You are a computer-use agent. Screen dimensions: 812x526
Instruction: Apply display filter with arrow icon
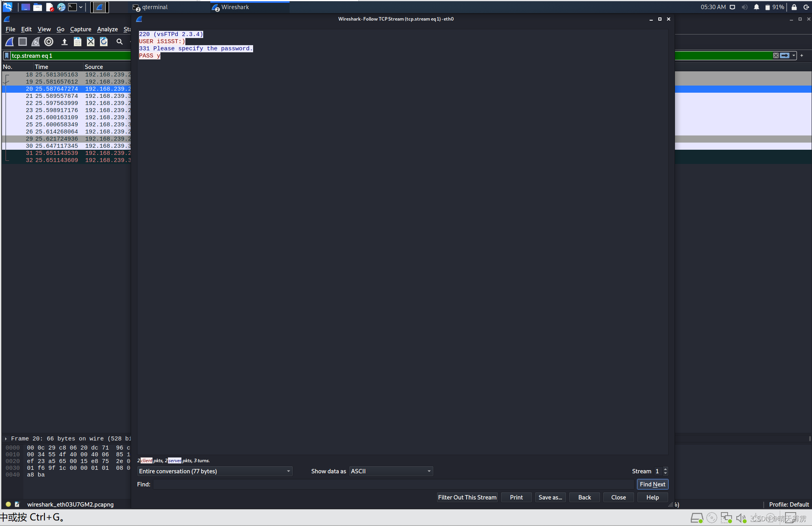785,55
